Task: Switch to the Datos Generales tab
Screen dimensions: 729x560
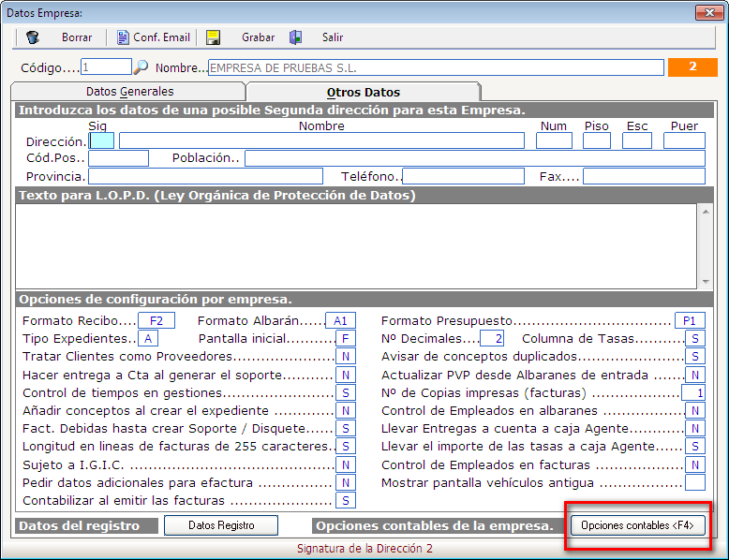Action: coord(129,92)
